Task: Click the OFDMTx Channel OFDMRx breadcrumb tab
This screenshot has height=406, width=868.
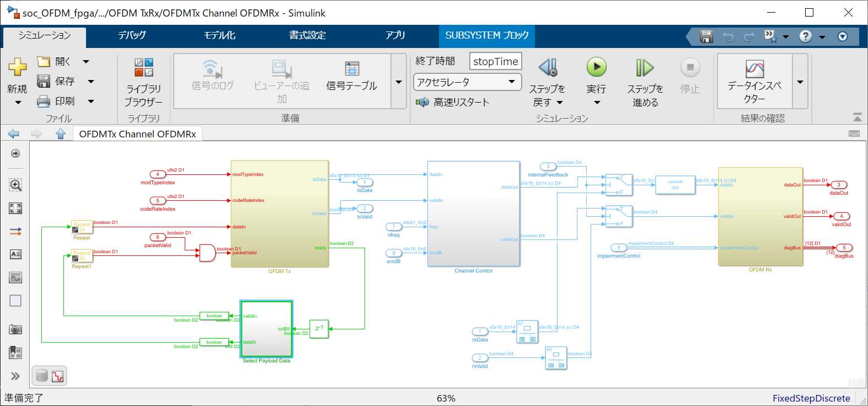Action: pyautogui.click(x=137, y=133)
